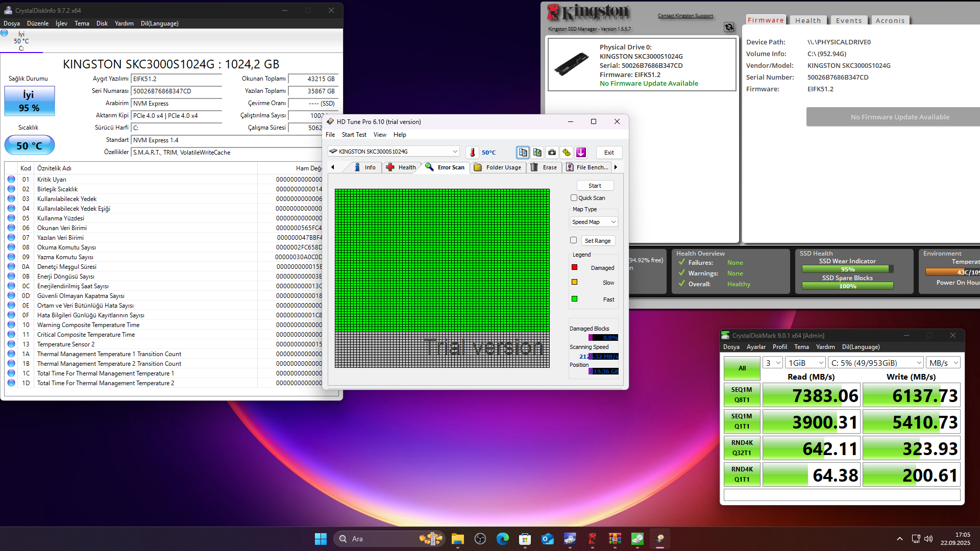Screen dimensions: 980x551
Task: Click the SSD Wear Indicator 95% bar
Action: (x=847, y=269)
